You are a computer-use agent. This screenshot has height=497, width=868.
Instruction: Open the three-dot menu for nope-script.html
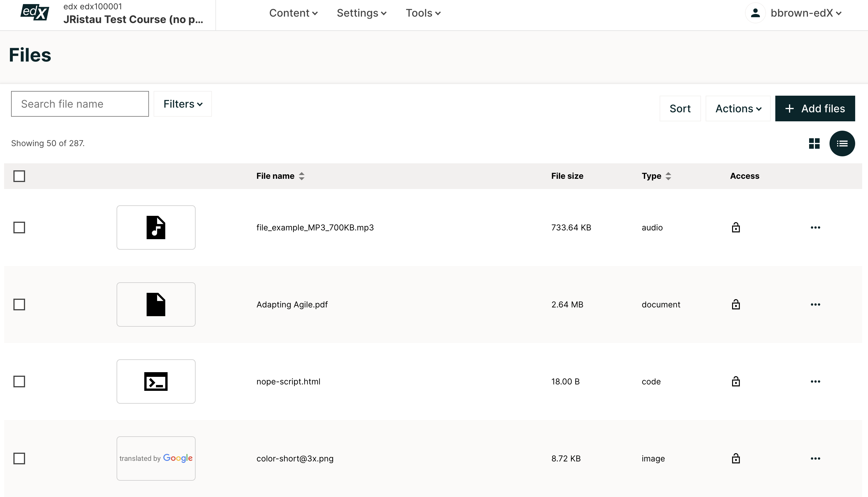(816, 381)
